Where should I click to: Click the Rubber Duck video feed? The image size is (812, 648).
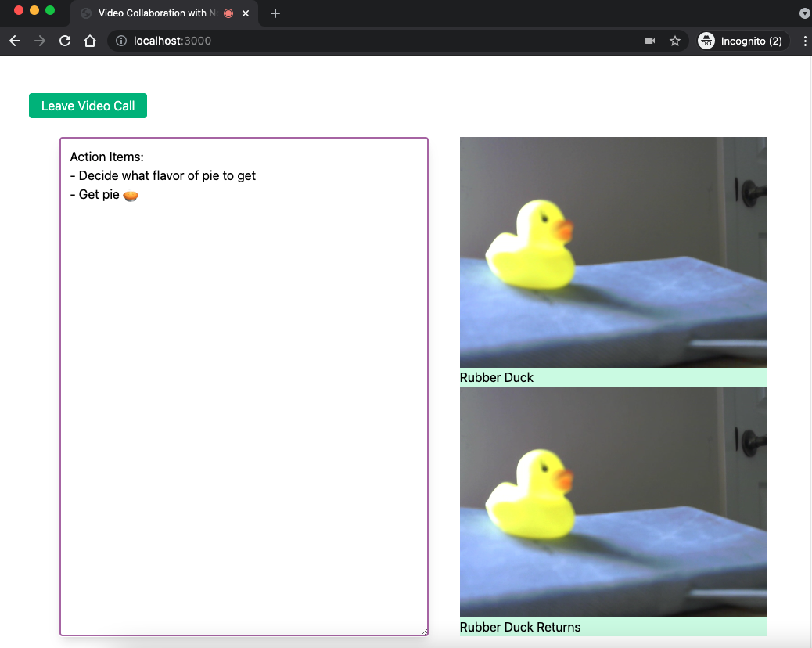coord(613,252)
